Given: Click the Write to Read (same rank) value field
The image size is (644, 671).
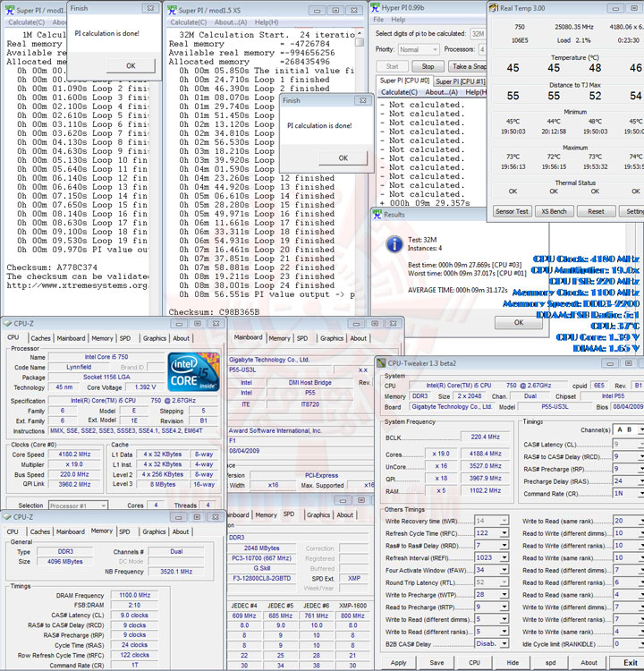Looking at the screenshot, I should click(x=625, y=521).
